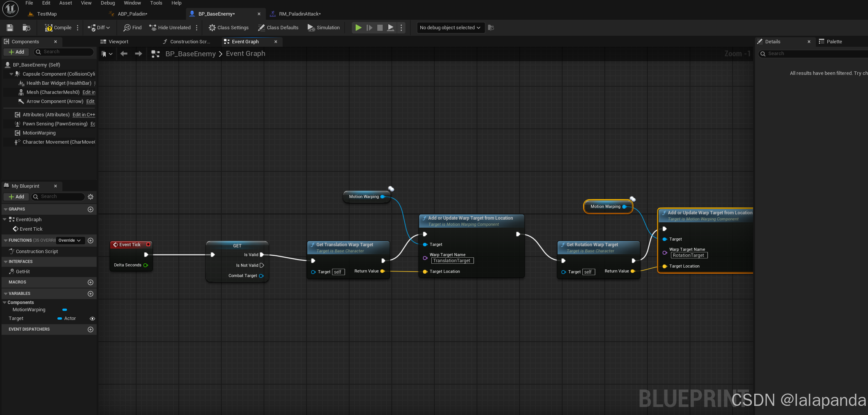Toggle Event Tick node breakpoint box

coord(148,245)
